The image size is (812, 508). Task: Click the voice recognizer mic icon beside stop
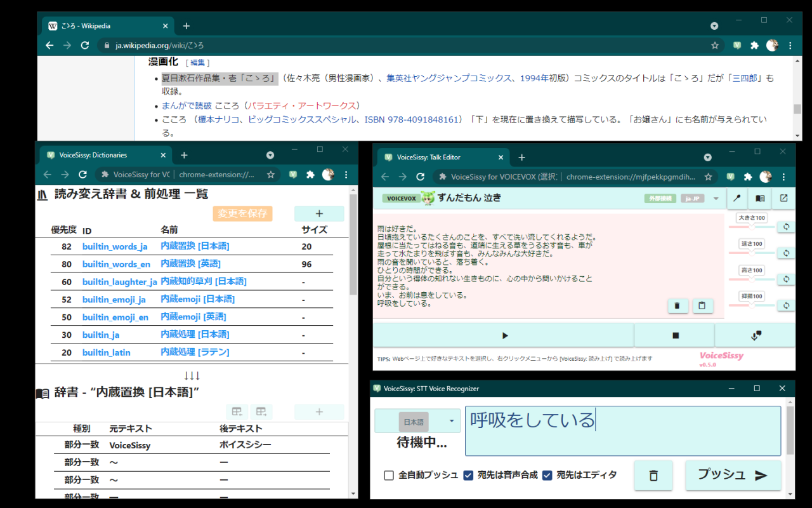click(756, 335)
